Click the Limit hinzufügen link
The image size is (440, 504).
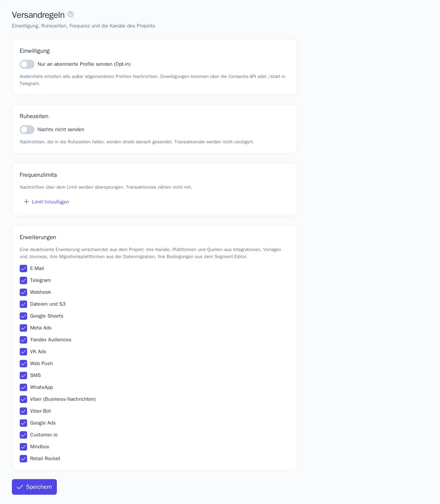click(x=46, y=202)
